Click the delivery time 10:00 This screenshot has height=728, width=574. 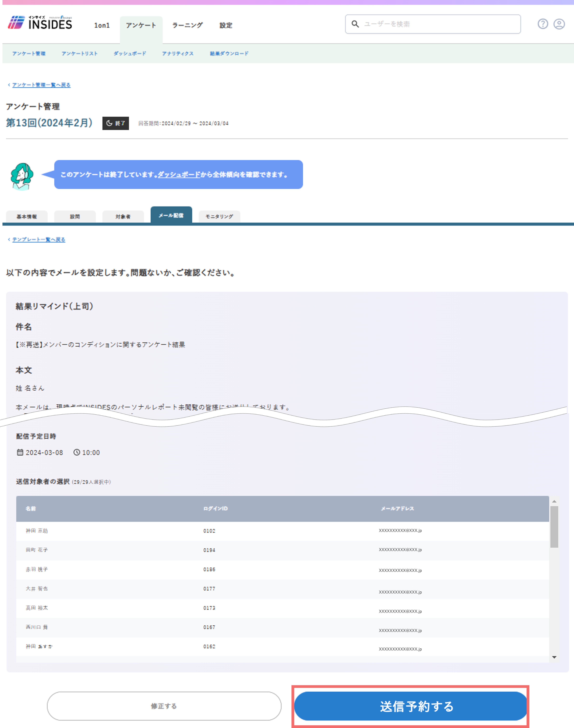(x=91, y=453)
